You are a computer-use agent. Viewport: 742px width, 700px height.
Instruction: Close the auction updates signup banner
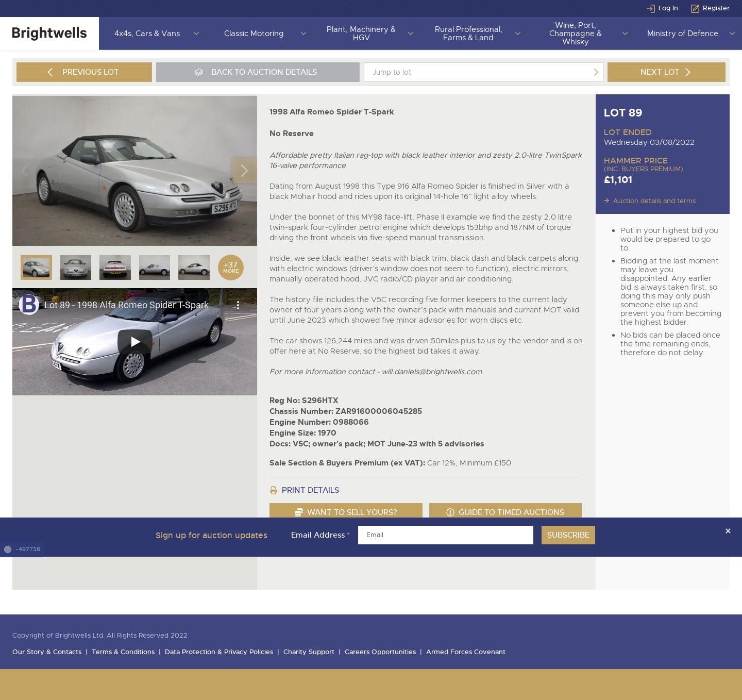coord(728,531)
